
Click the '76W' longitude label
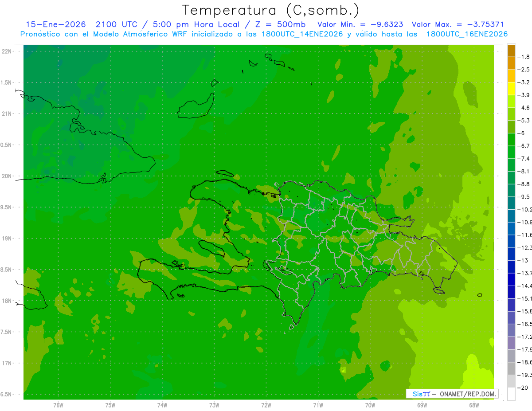click(58, 405)
